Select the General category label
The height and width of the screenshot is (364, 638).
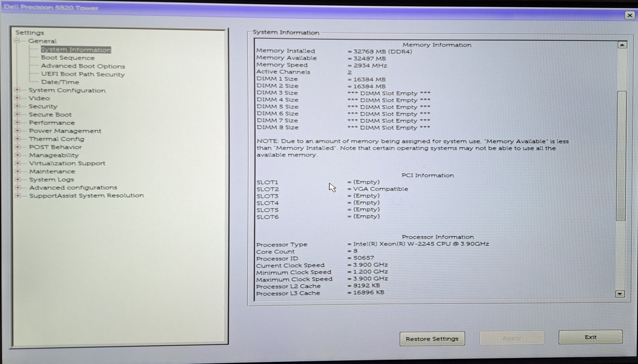43,41
